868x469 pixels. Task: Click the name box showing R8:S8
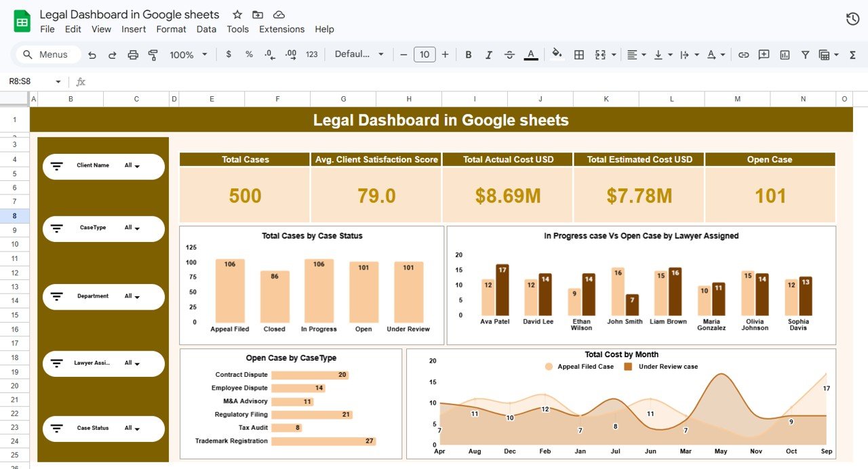(26, 81)
